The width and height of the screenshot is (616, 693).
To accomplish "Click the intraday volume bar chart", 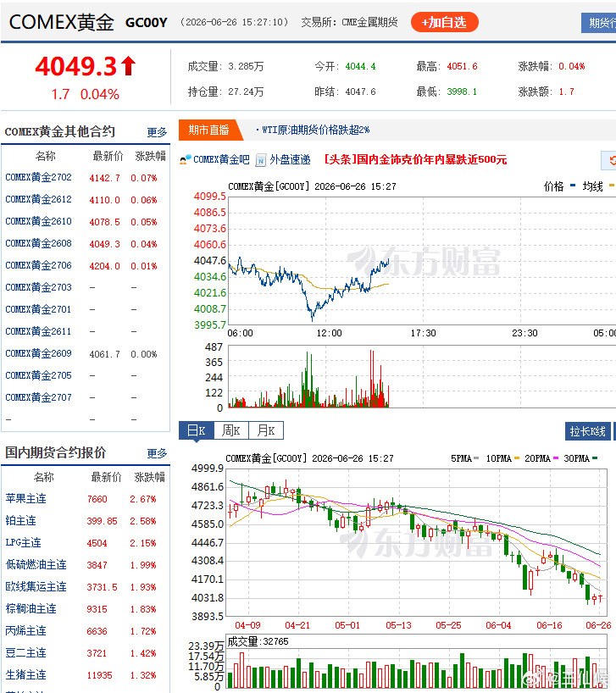I will [422, 377].
